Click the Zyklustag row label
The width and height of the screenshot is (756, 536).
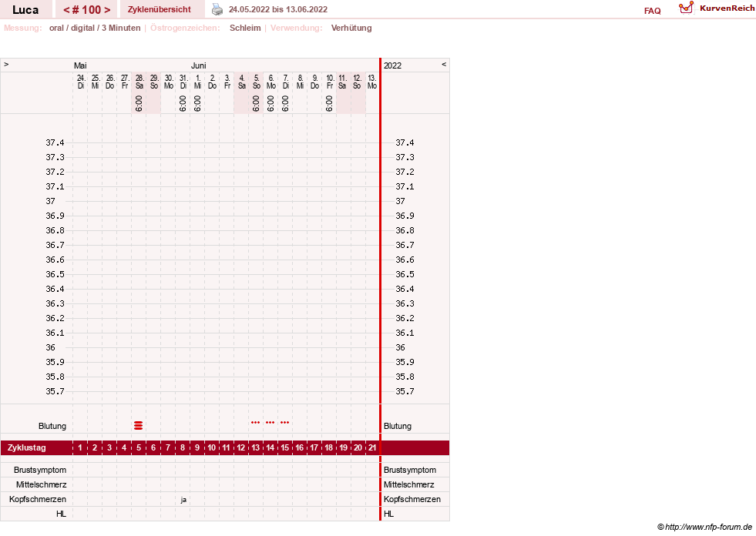point(26,447)
